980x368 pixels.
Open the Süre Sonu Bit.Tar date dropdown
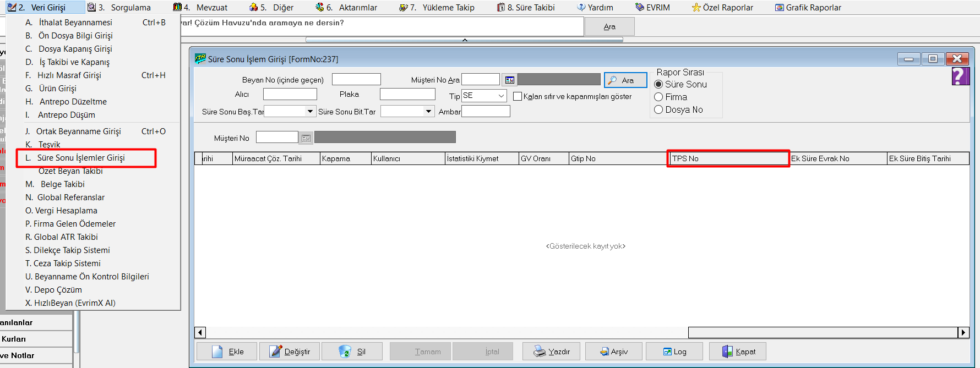pos(428,111)
